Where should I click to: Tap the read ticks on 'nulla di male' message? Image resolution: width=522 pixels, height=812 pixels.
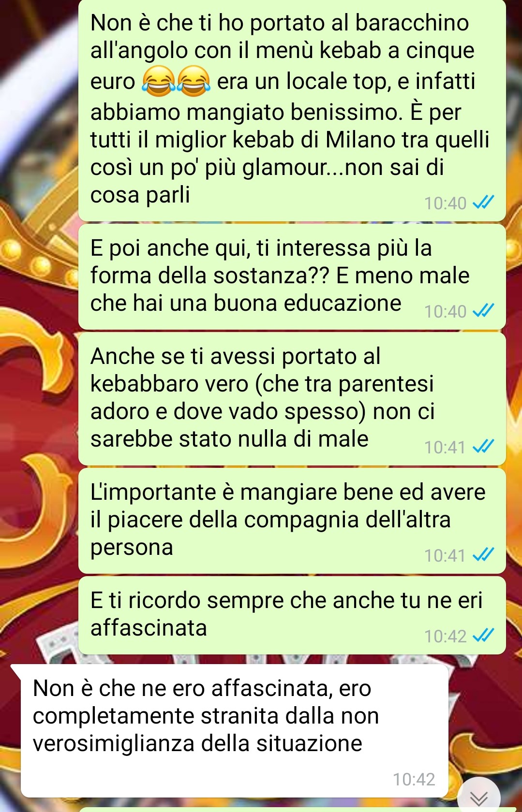[x=483, y=446]
